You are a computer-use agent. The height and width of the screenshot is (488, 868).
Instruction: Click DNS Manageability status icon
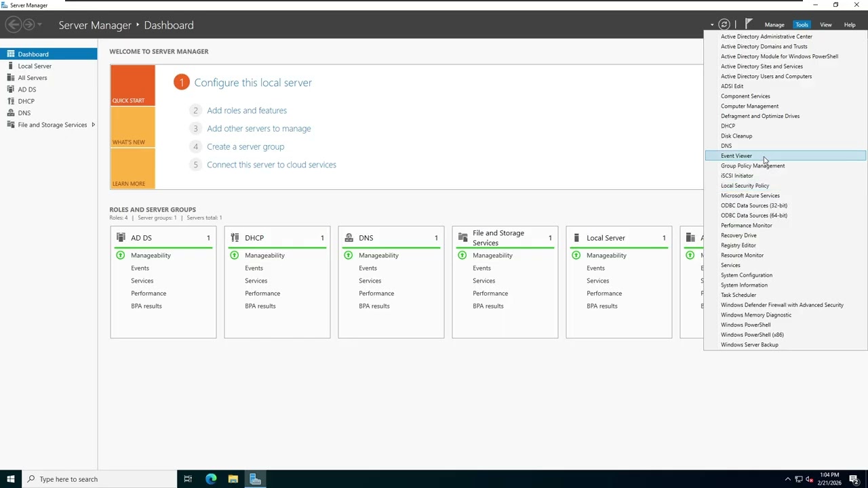click(x=349, y=256)
